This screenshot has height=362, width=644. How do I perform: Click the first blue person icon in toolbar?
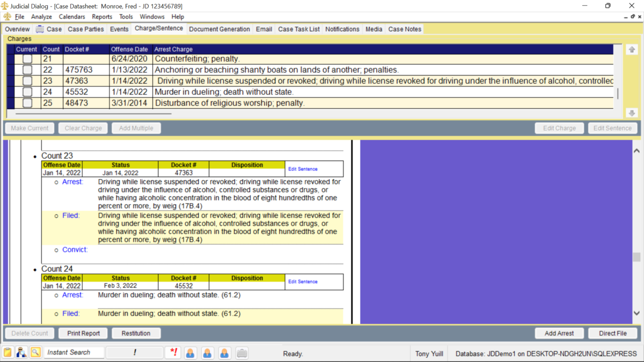point(190,352)
